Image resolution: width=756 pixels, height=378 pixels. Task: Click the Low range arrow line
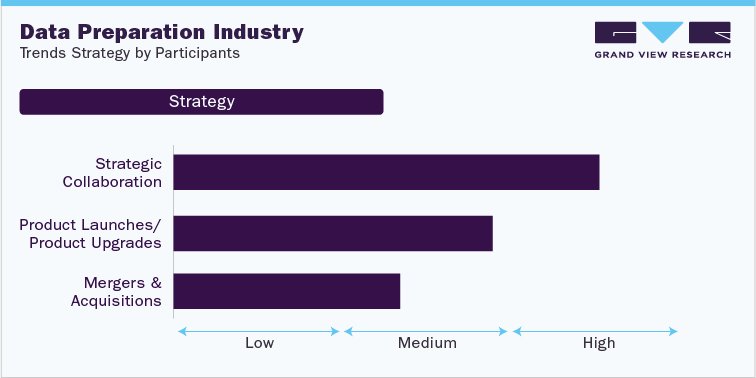point(259,331)
